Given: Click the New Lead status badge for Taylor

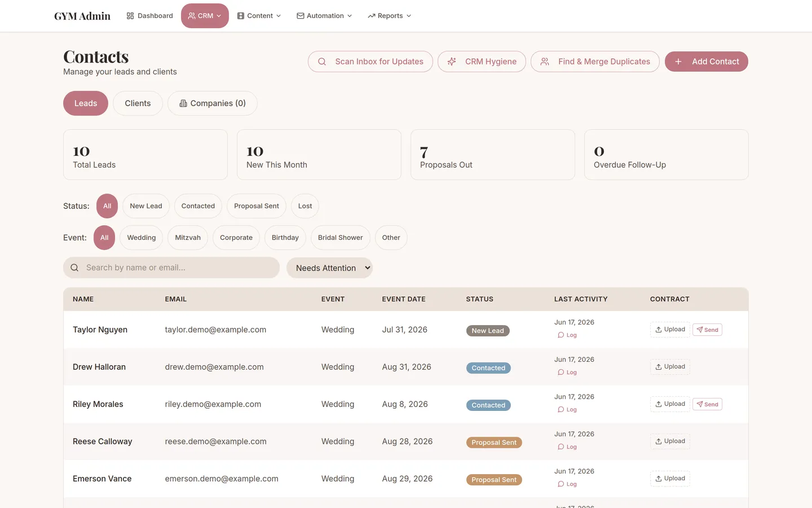Looking at the screenshot, I should click(x=488, y=331).
